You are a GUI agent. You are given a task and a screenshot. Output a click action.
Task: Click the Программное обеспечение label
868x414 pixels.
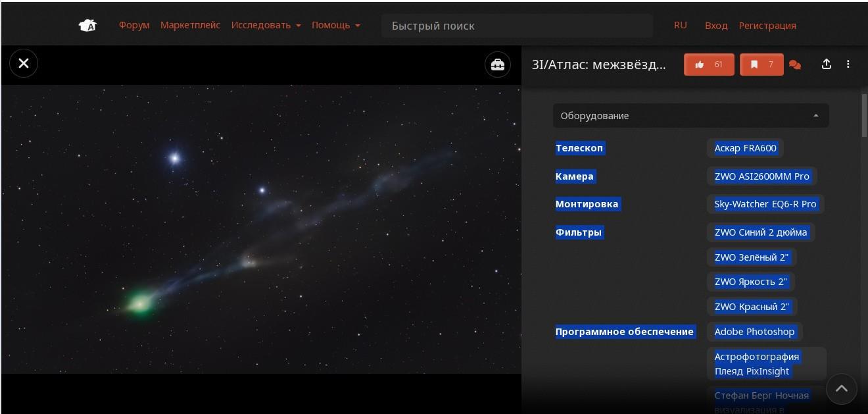pos(625,332)
